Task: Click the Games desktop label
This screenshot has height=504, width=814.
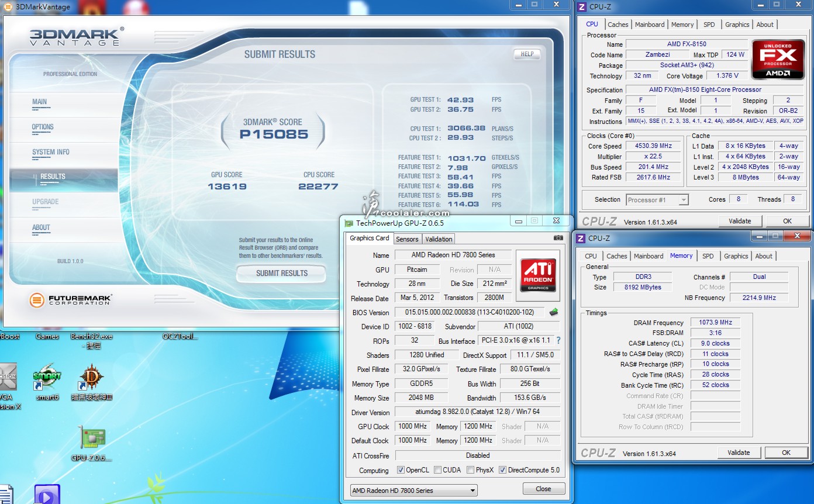Action: click(47, 336)
